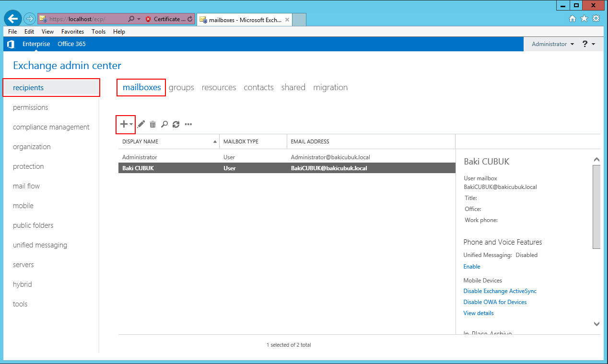Open protection in the left navigation
The image size is (608, 364).
(x=28, y=166)
